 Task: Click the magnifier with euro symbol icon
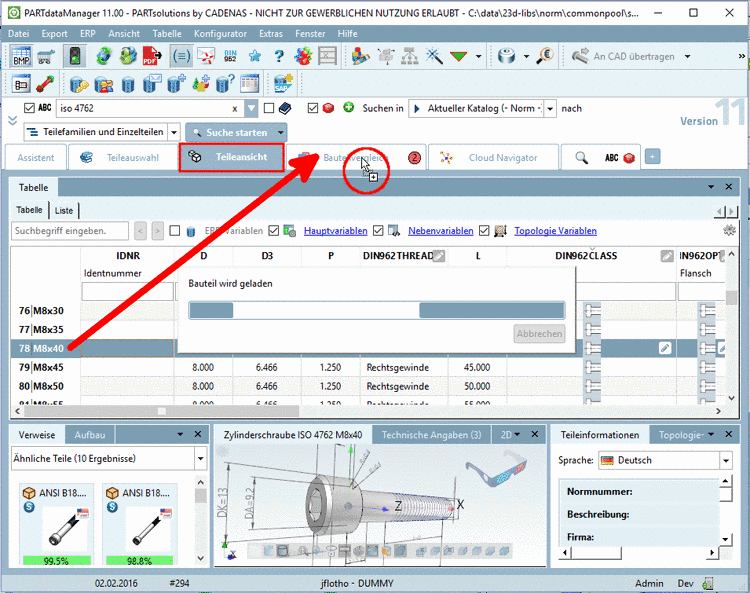(x=544, y=56)
